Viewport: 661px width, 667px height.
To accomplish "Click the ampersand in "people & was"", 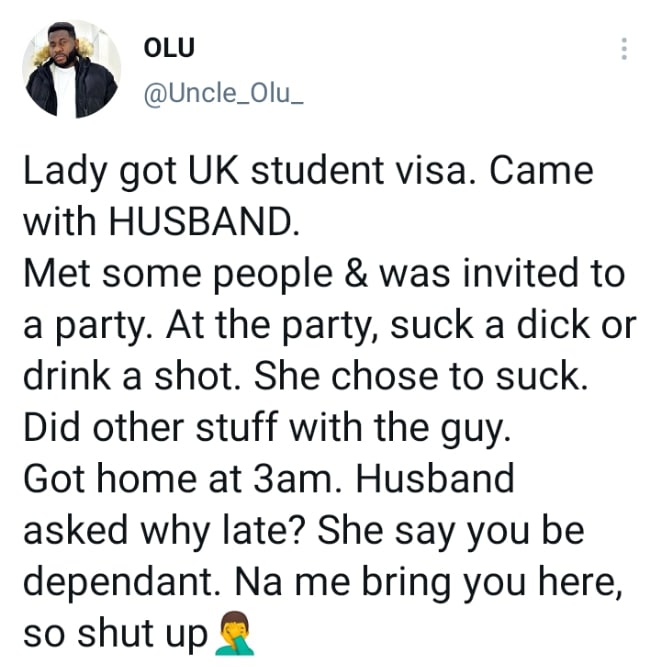I will pos(356,274).
